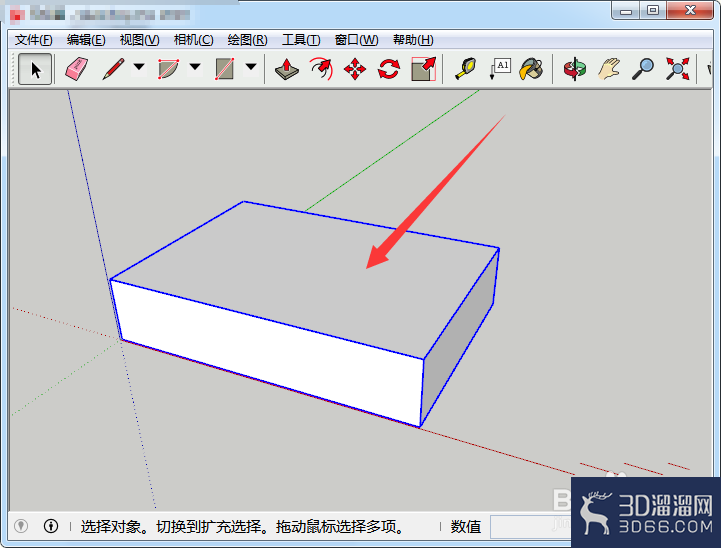This screenshot has height=548, width=721.
Task: Activate the Push/Pull tool
Action: tap(286, 69)
